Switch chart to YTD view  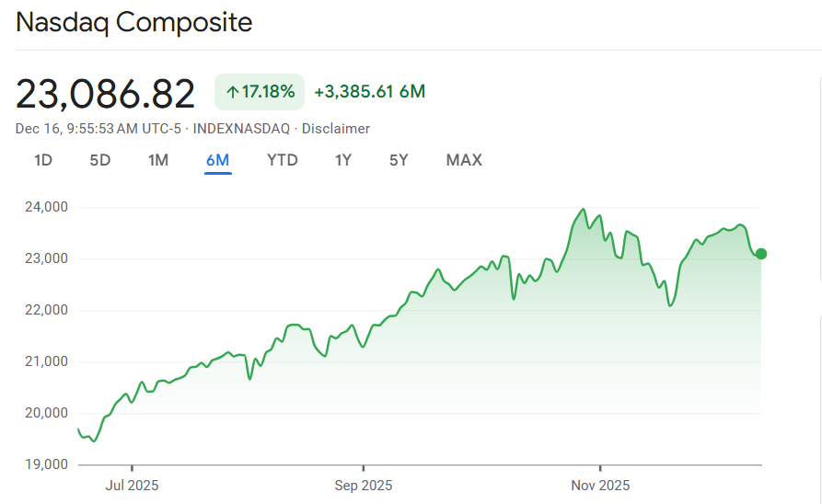pos(283,160)
